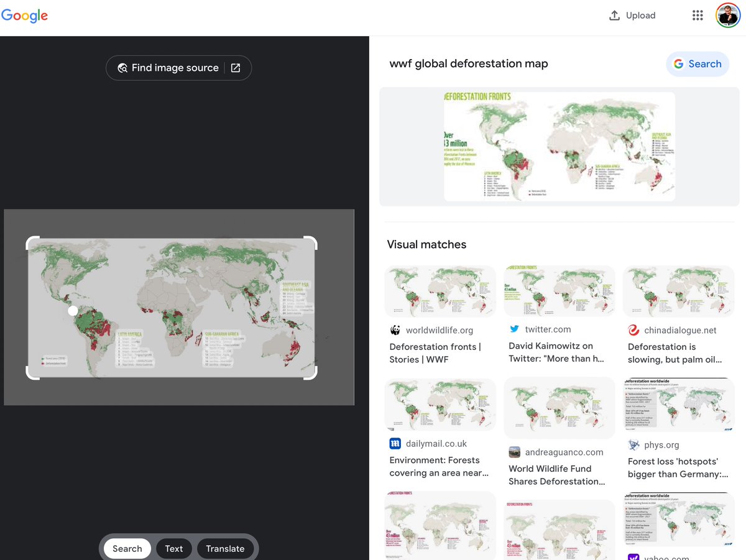Click the WWF panda favicon for worldwildlife.org
Screen dimensions: 746x560
coord(395,330)
